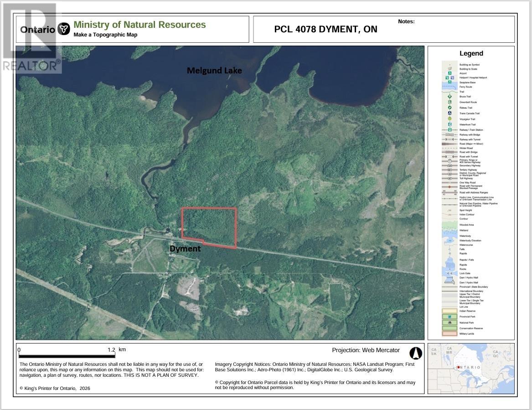Click the Voyageur Trail legend icon

pyautogui.click(x=449, y=118)
